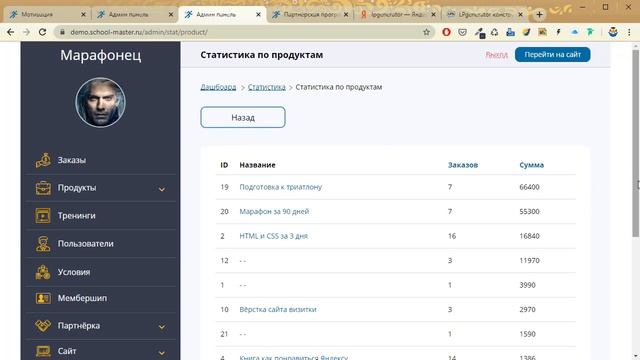Click the Pocket shield extension icon
640x360 pixels.
[x=462, y=32]
